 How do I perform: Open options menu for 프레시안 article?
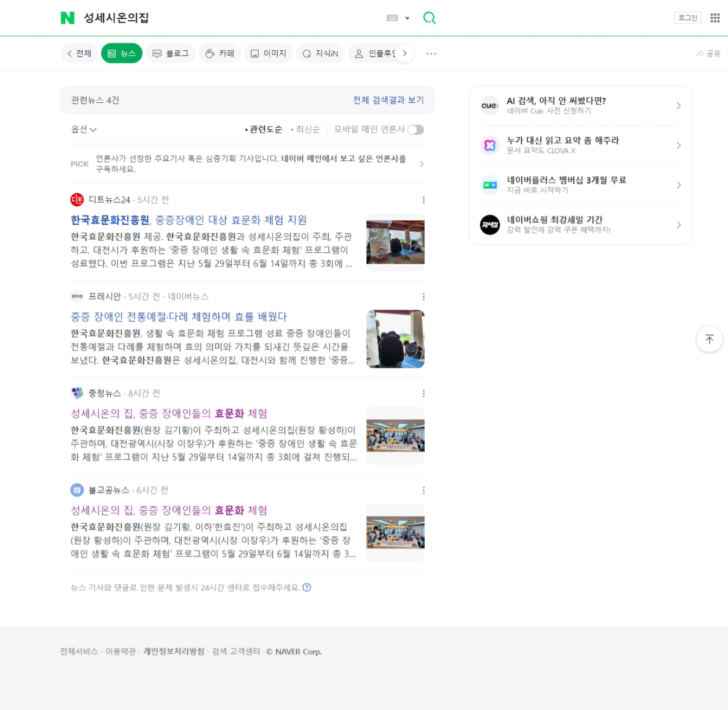coord(423,296)
